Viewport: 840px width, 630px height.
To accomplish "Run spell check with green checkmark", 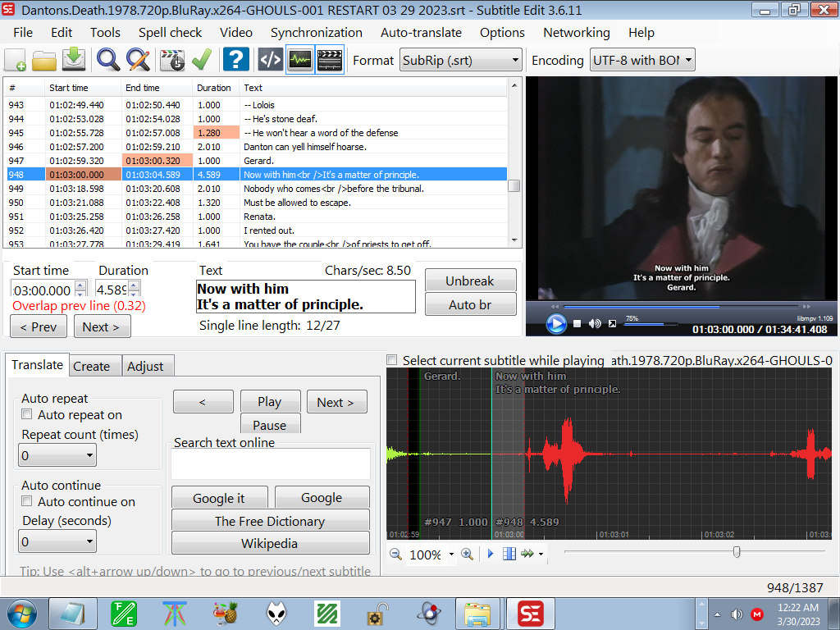I will [x=202, y=59].
